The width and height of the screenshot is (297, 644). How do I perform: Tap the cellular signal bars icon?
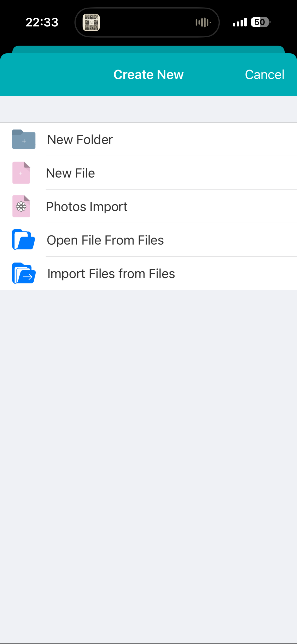pos(240,22)
